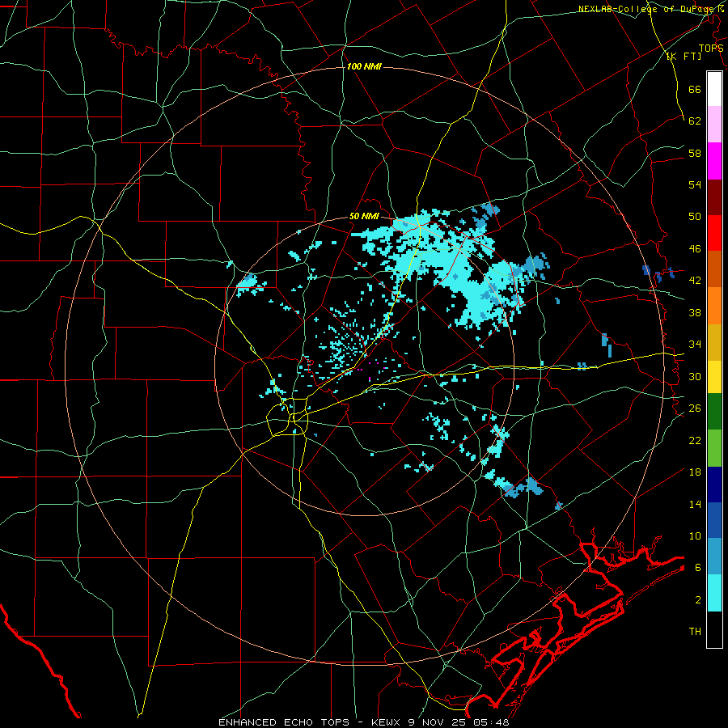Click the burnt orange 46 kft swatch
Screen dimensions: 728x728
(714, 269)
